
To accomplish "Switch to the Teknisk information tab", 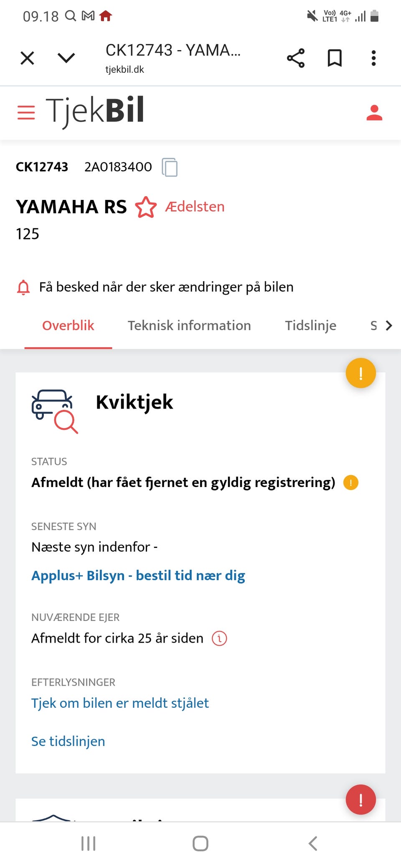I will (x=189, y=325).
